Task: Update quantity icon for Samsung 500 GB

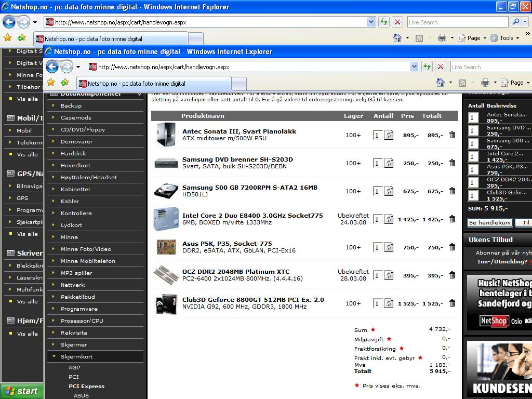Action: pyautogui.click(x=389, y=191)
